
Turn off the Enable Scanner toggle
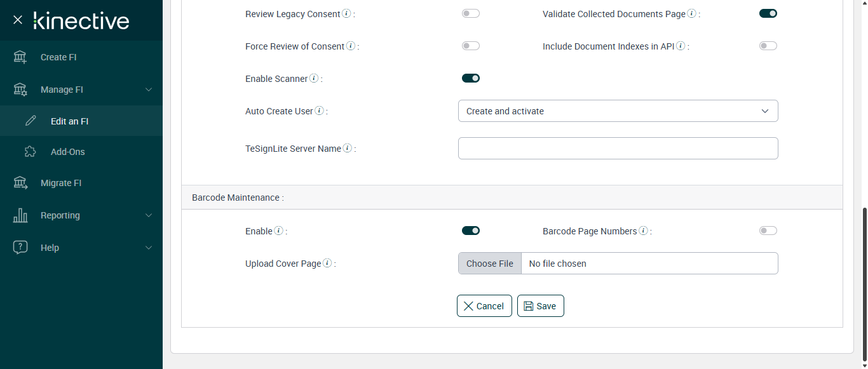pos(471,78)
